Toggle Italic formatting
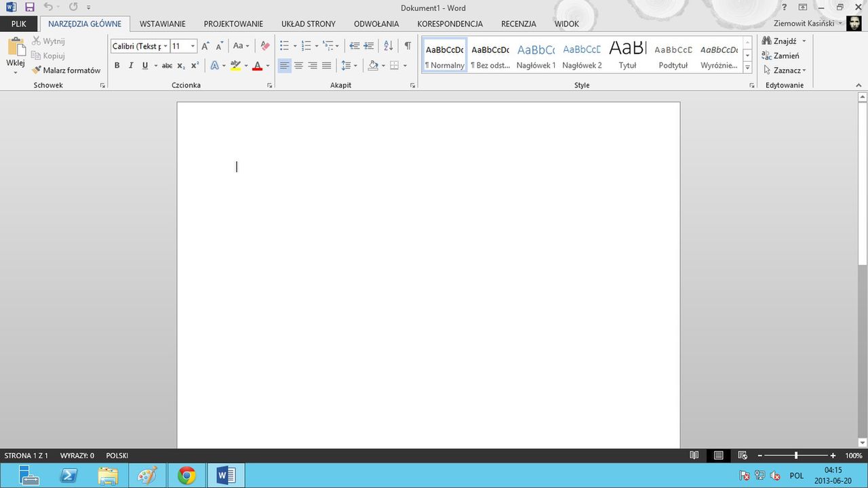 131,66
